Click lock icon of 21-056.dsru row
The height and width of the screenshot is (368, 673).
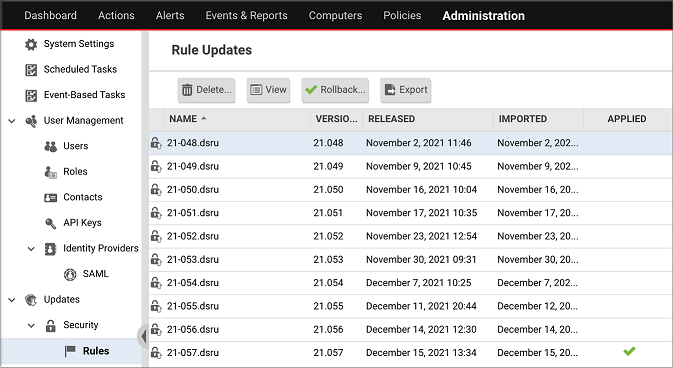(156, 329)
